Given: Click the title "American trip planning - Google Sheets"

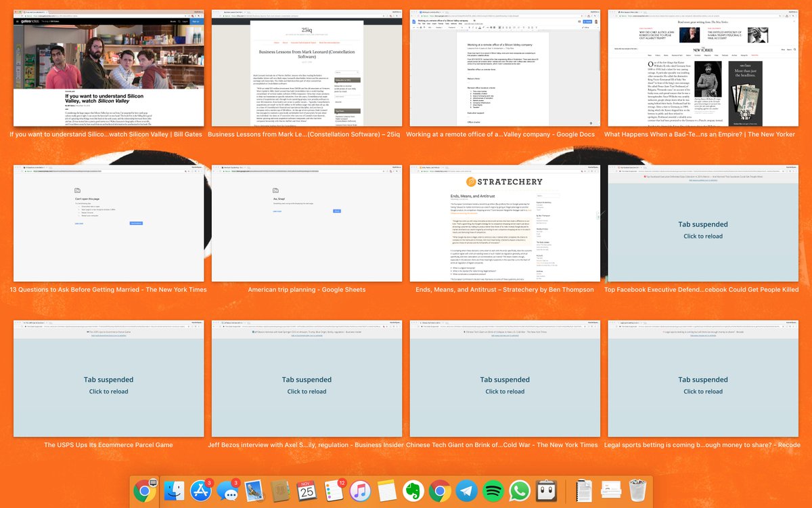Looking at the screenshot, I should point(307,290).
